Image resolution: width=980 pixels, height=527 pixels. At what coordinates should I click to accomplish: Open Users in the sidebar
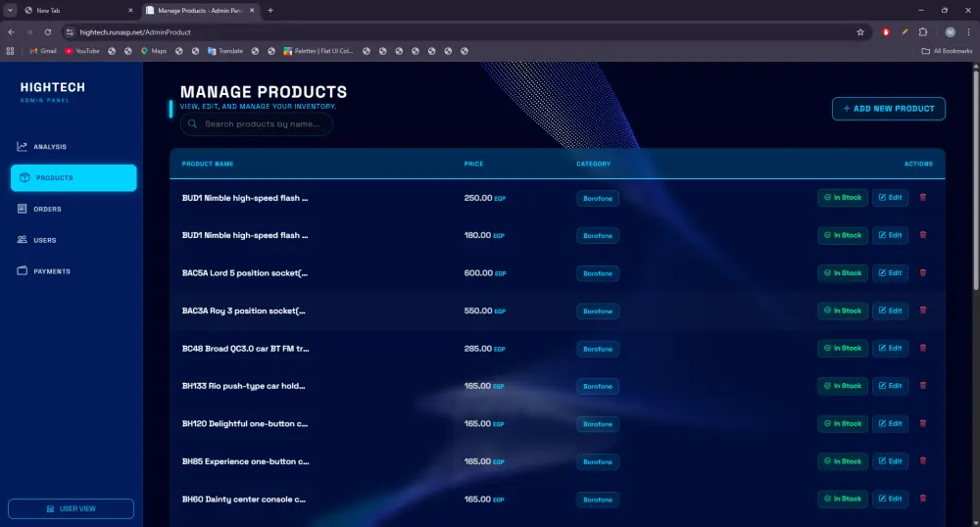[x=73, y=240]
